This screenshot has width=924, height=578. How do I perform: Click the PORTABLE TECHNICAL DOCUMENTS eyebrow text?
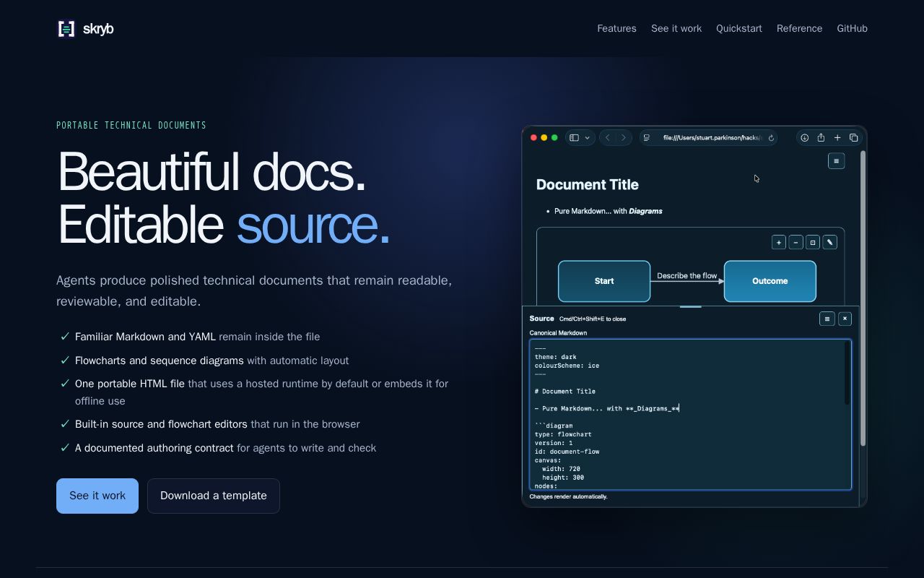[131, 126]
